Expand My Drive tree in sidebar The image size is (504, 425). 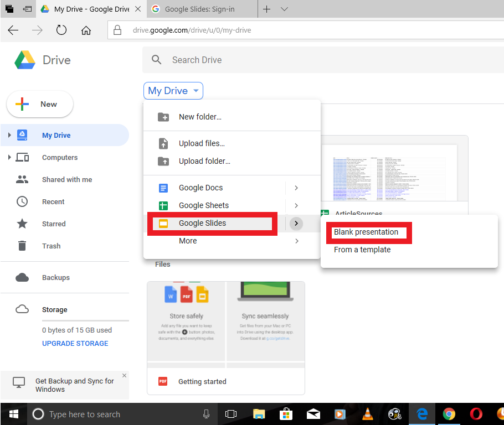point(9,135)
